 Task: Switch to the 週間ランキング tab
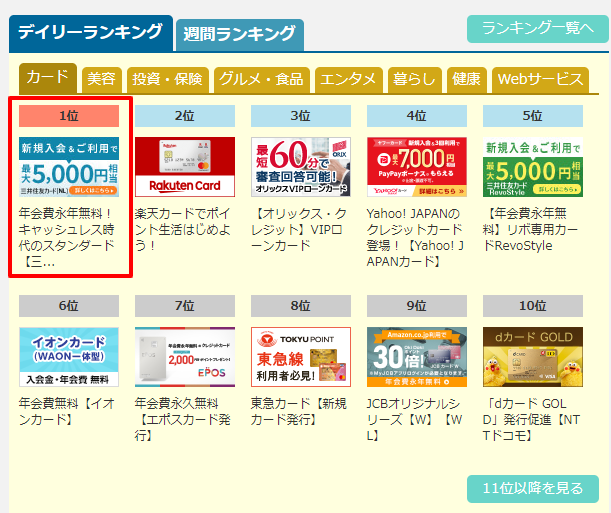click(240, 35)
